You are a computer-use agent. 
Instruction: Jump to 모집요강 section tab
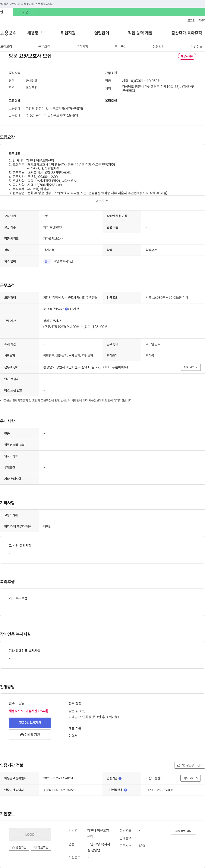pyautogui.click(x=6, y=47)
